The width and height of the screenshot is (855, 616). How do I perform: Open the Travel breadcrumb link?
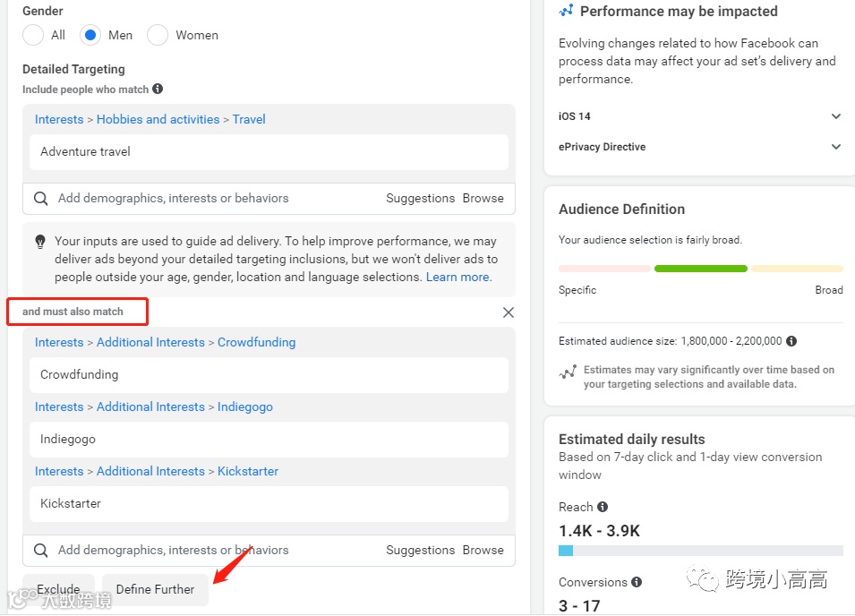[x=249, y=119]
